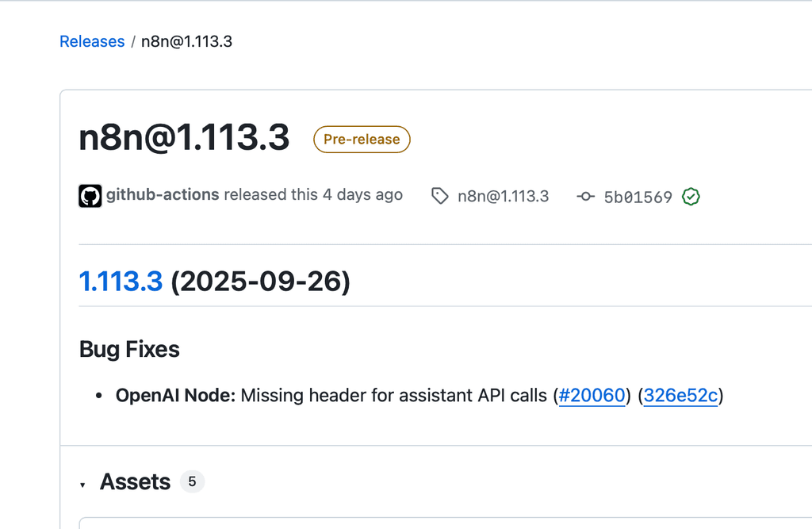812x529 pixels.
Task: Open commit 5b01569
Action: (638, 197)
